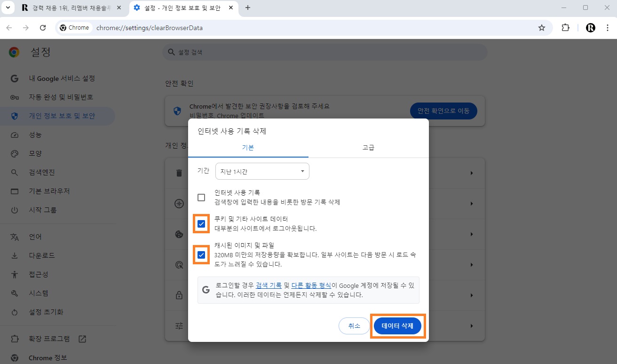This screenshot has width=617, height=364.
Task: Switch to the 고급 tab in the dialog
Action: point(368,148)
